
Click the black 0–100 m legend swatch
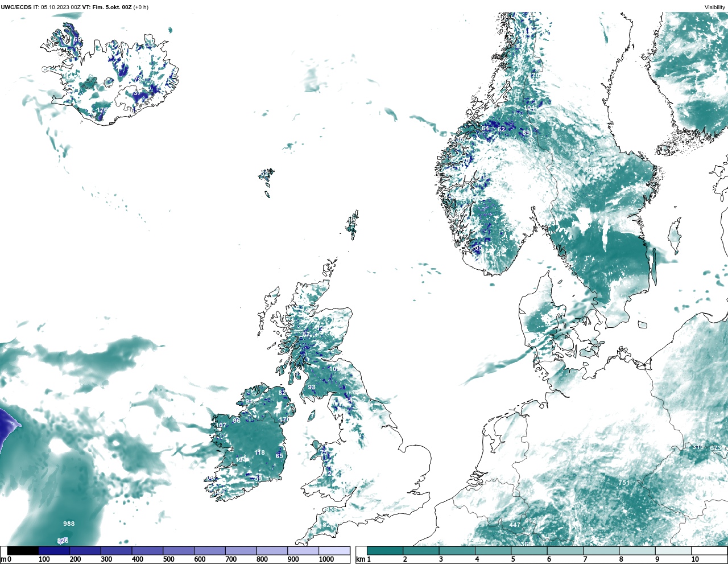coord(23,551)
